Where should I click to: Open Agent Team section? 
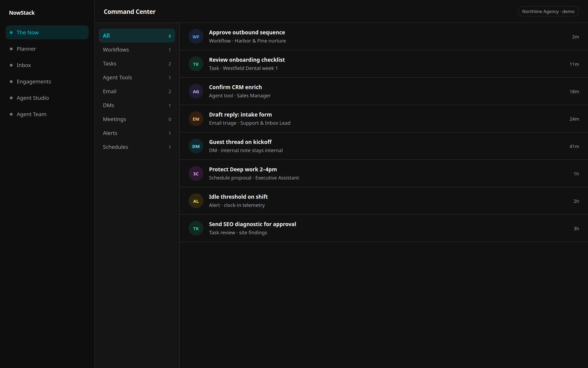(47, 114)
